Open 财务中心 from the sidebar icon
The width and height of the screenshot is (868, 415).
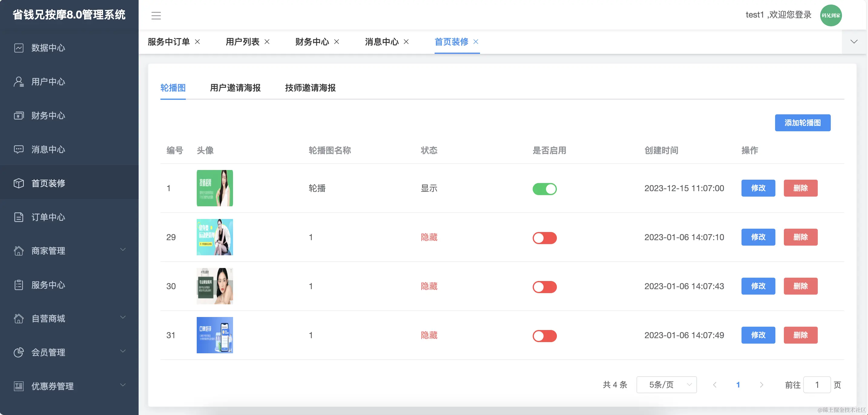pyautogui.click(x=18, y=116)
